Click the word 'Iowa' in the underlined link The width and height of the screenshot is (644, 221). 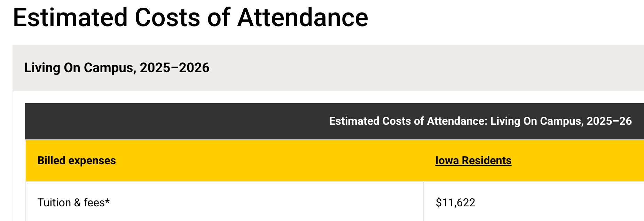click(447, 160)
